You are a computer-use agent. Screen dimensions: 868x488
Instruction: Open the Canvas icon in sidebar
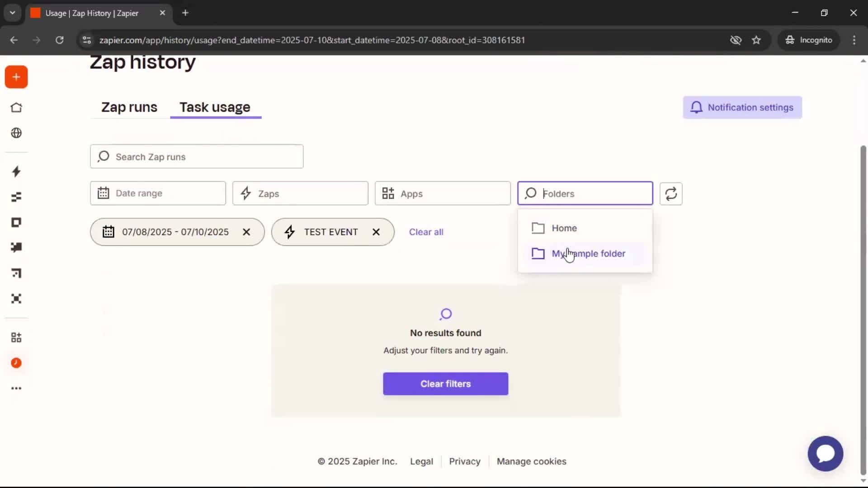[16, 273]
